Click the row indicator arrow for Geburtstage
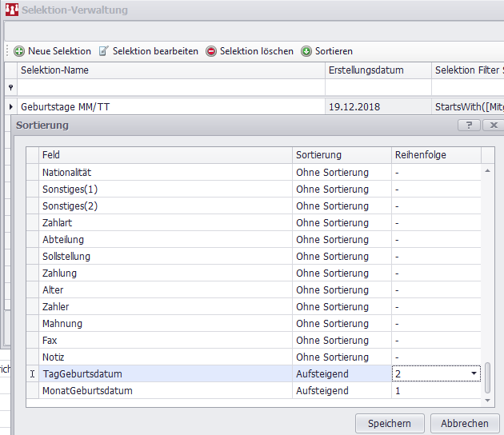 [x=10, y=106]
